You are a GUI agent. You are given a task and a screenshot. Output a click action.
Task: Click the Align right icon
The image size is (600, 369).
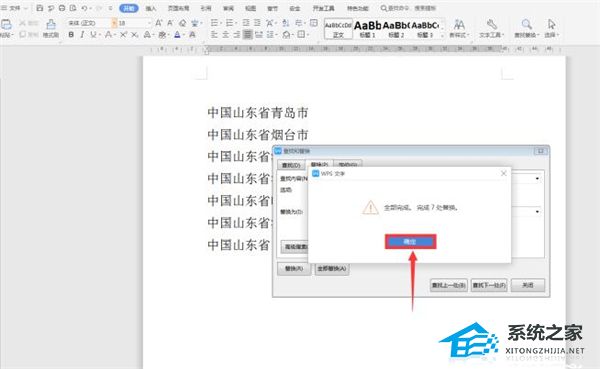pyautogui.click(x=237, y=35)
